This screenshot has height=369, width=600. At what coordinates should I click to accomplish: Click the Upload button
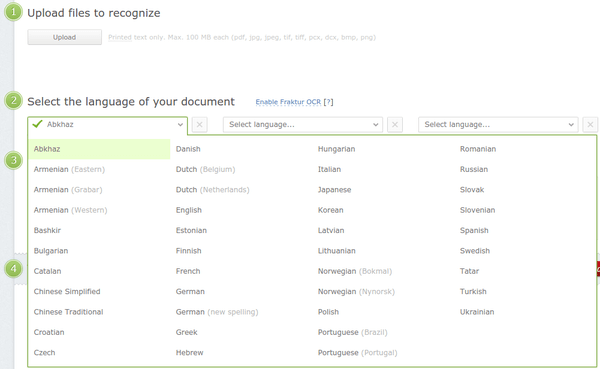(64, 37)
